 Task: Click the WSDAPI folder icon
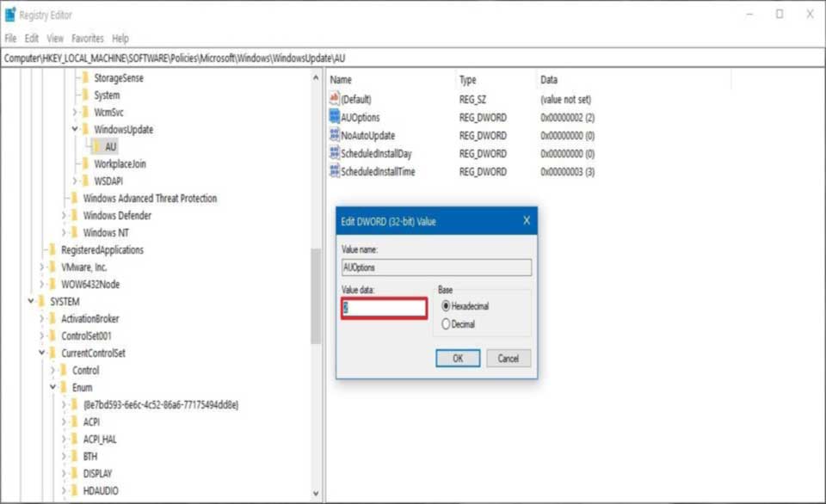tap(85, 181)
